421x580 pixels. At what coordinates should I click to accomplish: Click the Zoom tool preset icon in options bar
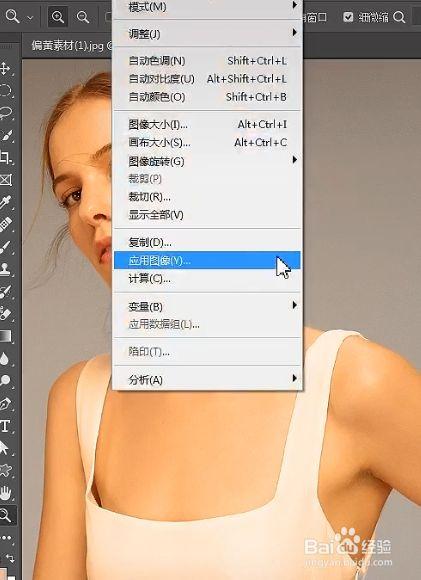point(12,16)
